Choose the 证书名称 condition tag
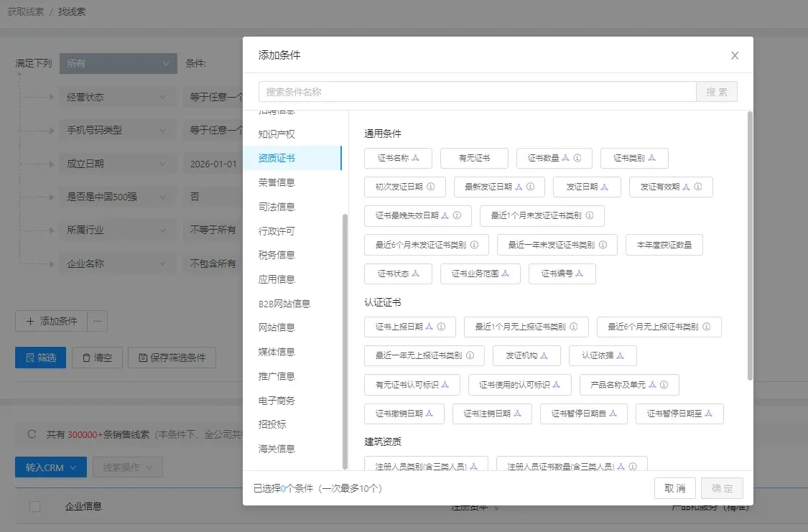This screenshot has height=532, width=808. coord(398,158)
